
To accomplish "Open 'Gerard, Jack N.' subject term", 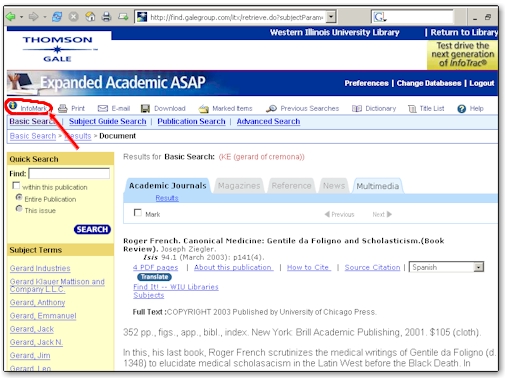I will click(x=36, y=342).
